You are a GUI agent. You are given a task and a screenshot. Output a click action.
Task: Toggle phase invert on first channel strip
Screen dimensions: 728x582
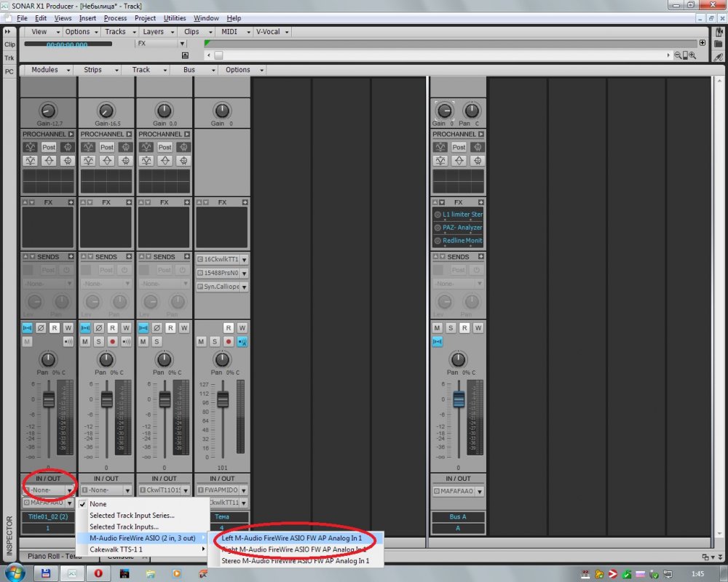coord(41,328)
